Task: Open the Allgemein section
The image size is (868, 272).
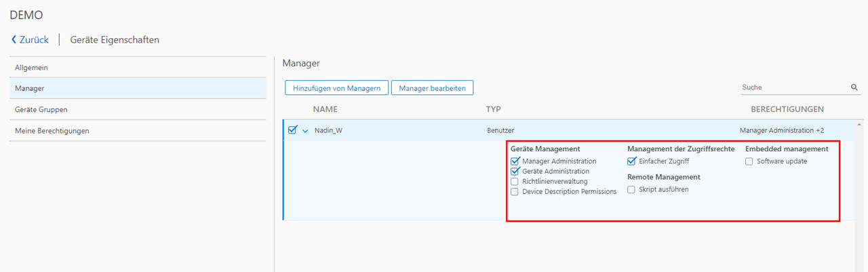Action: pos(138,67)
